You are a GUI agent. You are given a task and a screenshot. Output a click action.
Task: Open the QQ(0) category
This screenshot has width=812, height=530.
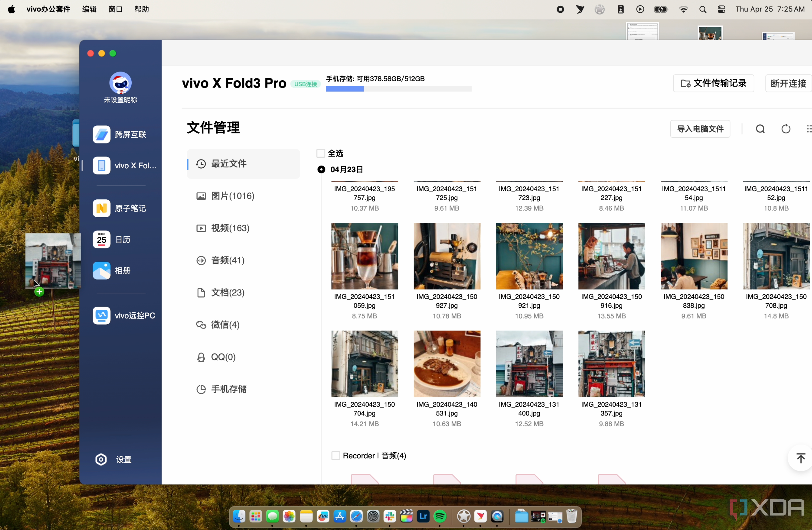pyautogui.click(x=216, y=357)
